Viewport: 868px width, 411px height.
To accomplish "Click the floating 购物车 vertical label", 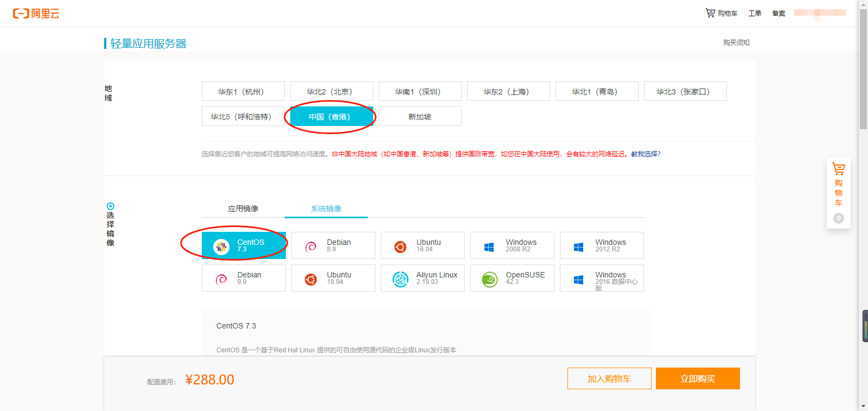I will pos(839,193).
